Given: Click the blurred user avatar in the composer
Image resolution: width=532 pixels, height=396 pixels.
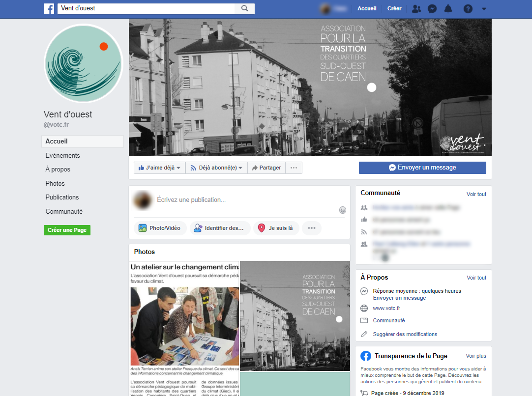Looking at the screenshot, I should [x=143, y=199].
